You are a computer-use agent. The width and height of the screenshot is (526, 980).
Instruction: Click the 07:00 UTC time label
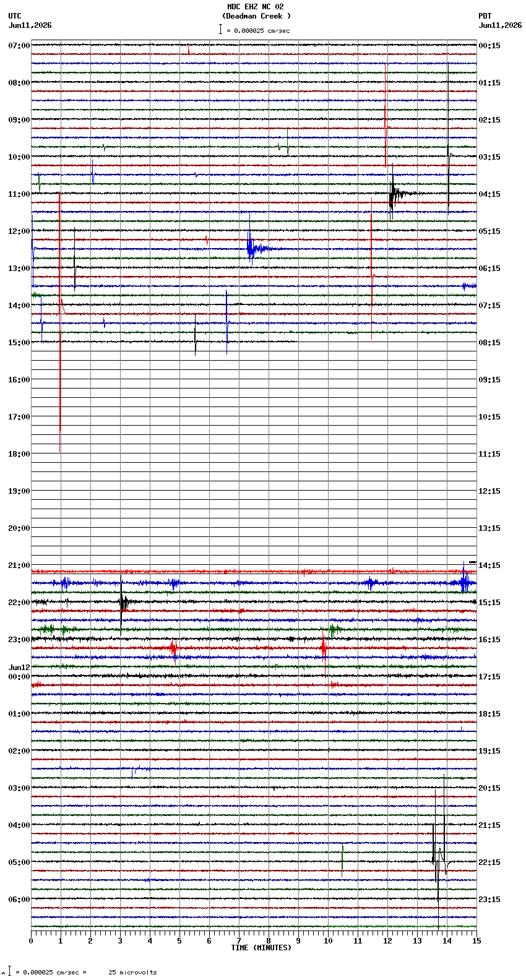point(19,46)
